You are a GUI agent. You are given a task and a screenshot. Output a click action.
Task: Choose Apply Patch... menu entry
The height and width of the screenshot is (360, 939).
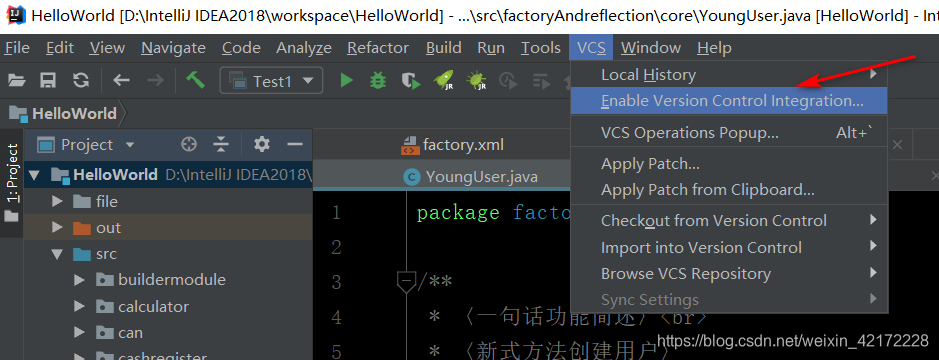point(729,164)
